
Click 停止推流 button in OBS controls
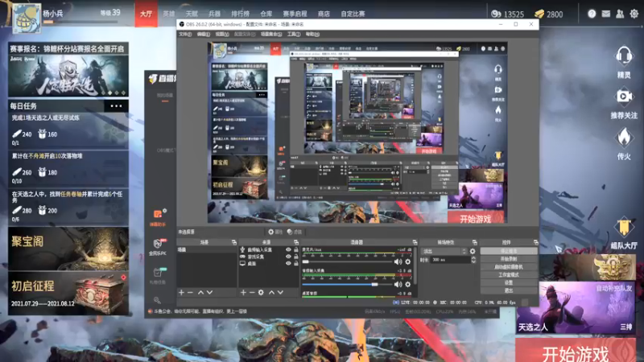509,251
